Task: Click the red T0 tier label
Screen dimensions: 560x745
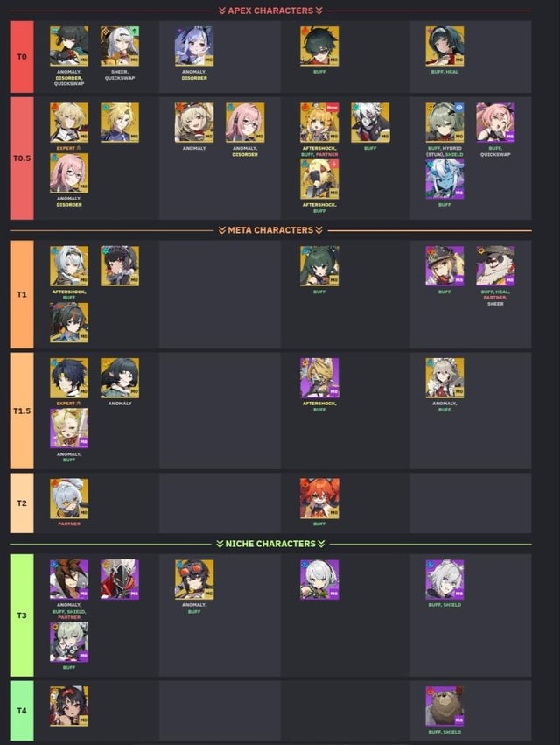Action: (22, 57)
